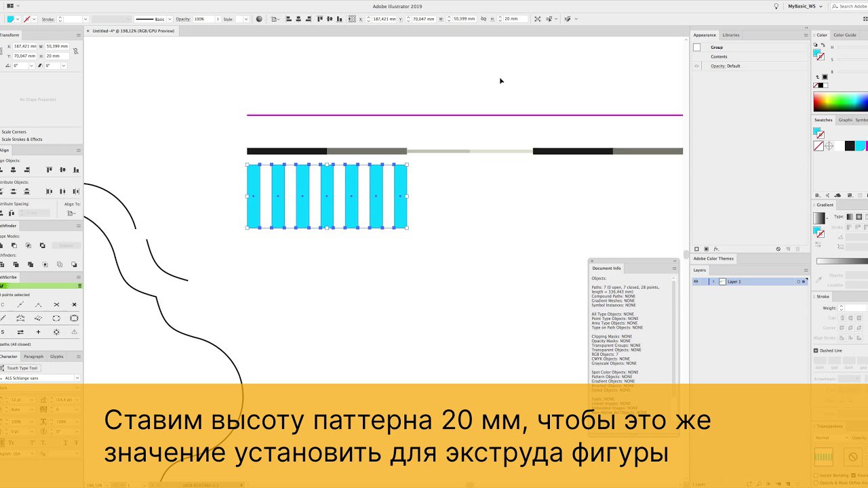Toggle radial gradient type button

tap(859, 217)
